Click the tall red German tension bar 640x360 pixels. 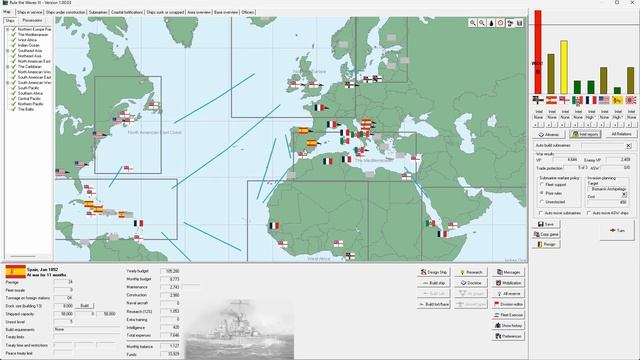pos(538,52)
